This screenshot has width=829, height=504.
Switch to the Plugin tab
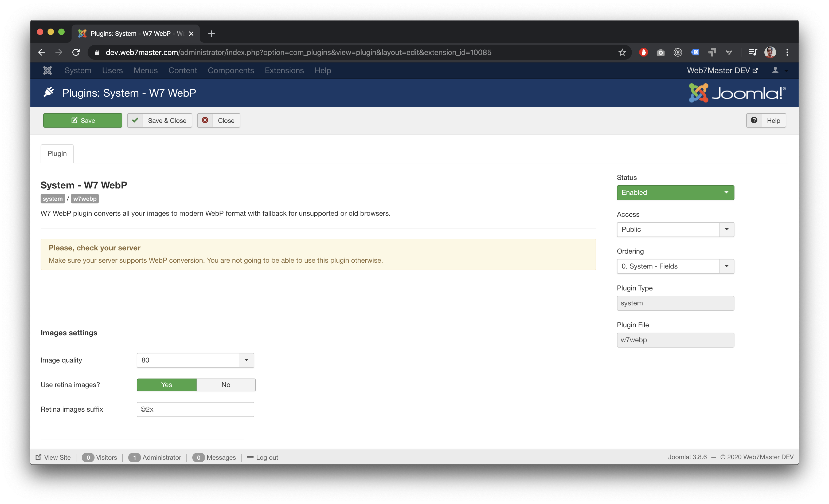click(57, 153)
